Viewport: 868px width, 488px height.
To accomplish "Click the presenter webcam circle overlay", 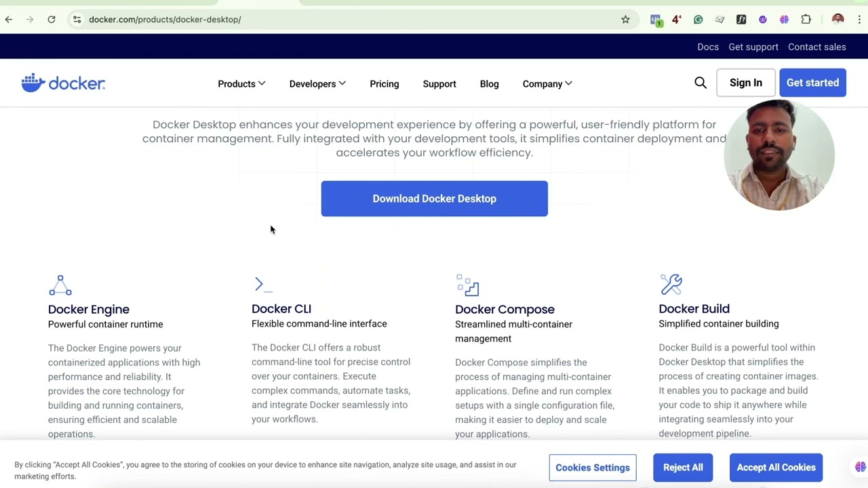I will 779,155.
